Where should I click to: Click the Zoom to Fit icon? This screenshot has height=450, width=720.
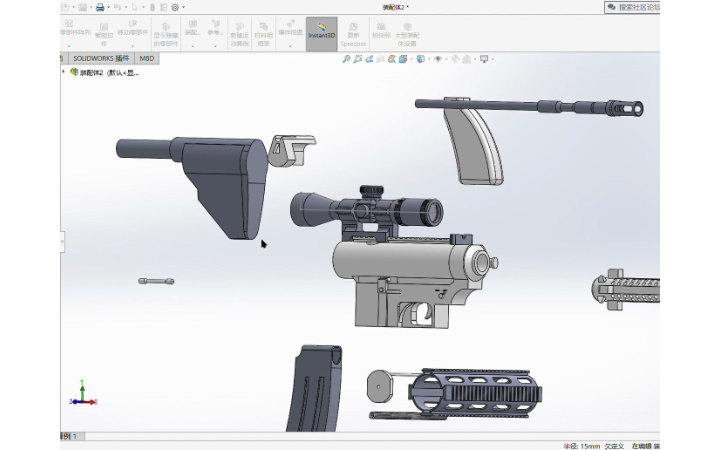346,59
